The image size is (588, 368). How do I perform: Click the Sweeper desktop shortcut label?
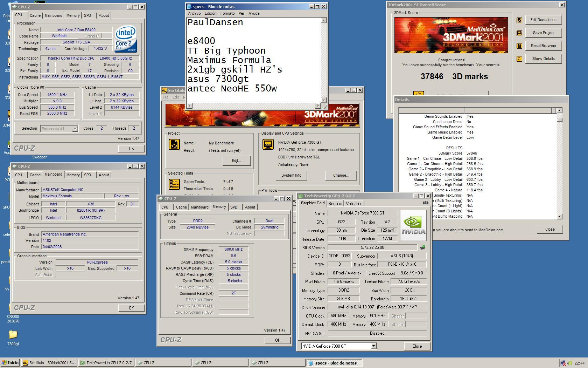coord(40,157)
